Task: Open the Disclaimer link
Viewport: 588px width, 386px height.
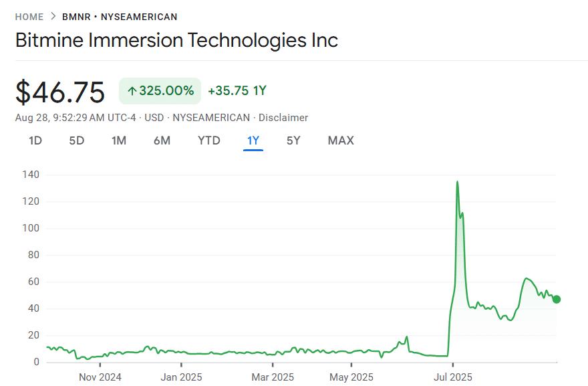Action: (283, 118)
